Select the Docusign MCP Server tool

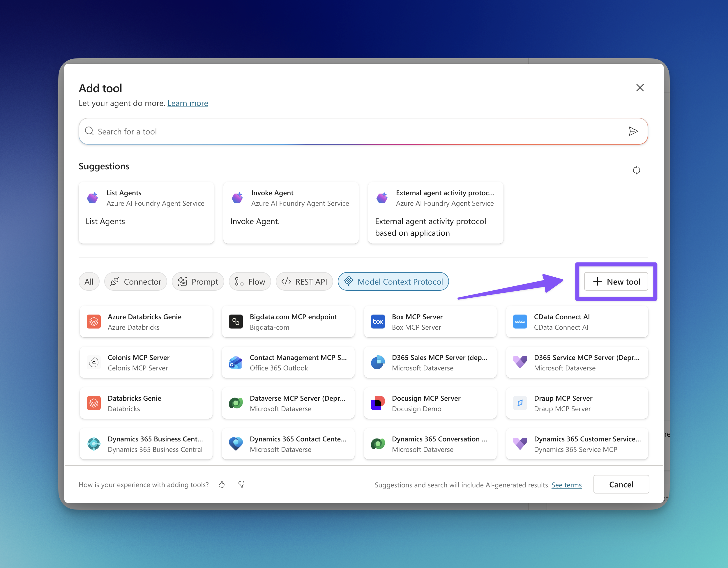(430, 403)
